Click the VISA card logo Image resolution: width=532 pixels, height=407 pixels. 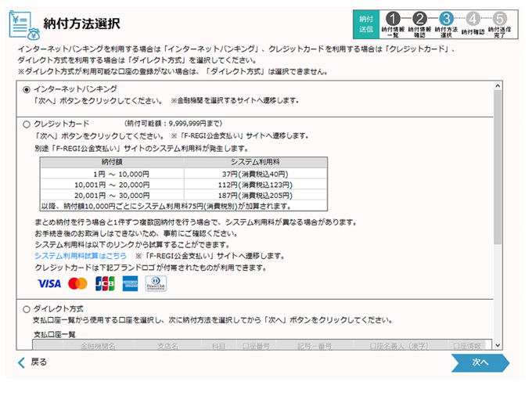click(49, 283)
